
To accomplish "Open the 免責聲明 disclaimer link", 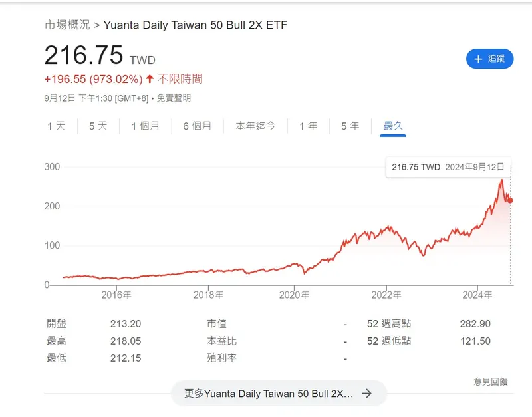I will coord(174,98).
